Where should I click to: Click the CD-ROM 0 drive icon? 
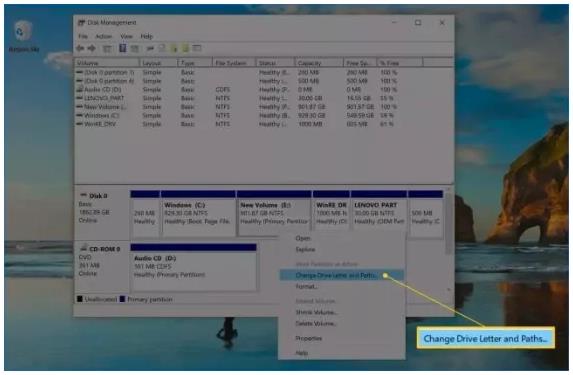click(x=83, y=249)
